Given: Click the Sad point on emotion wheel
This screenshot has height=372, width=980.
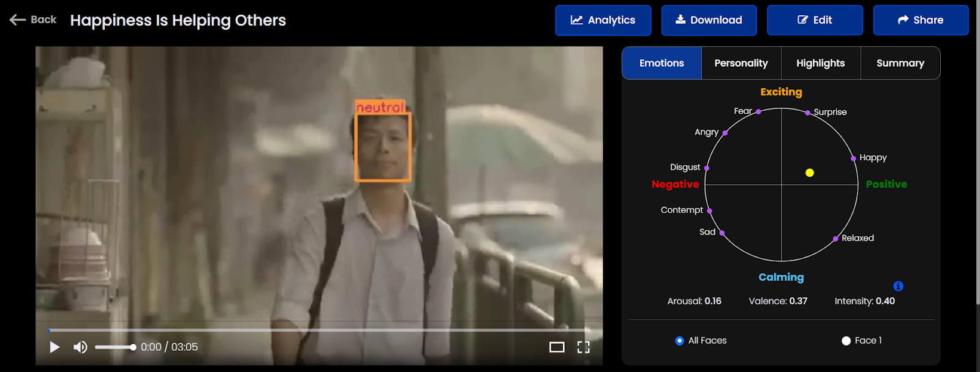Looking at the screenshot, I should point(722,233).
